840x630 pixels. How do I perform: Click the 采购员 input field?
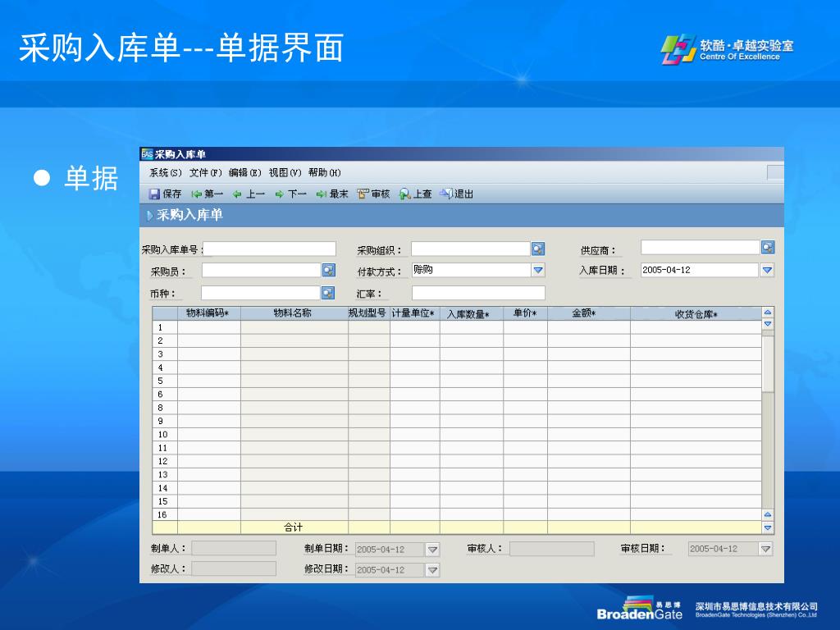click(x=262, y=270)
